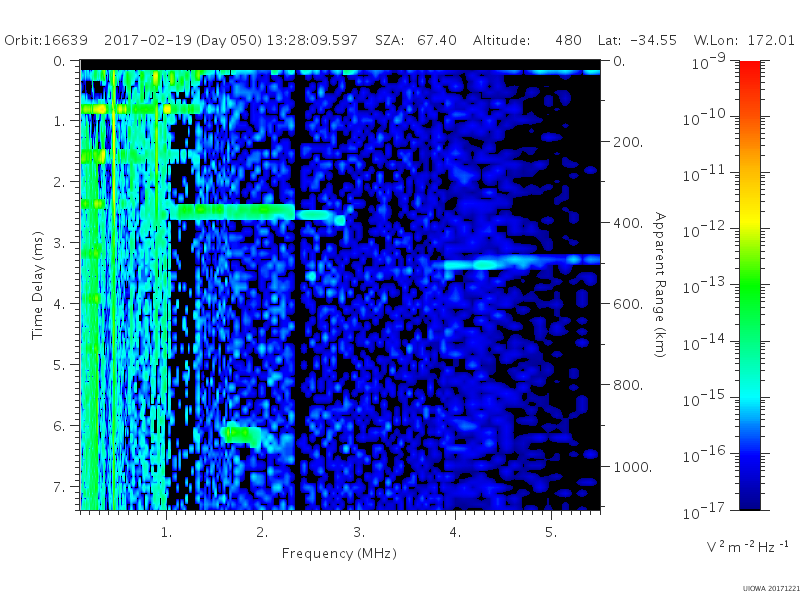Click the W.Lon: 172.01 header value
800x600 pixels.
[744, 40]
